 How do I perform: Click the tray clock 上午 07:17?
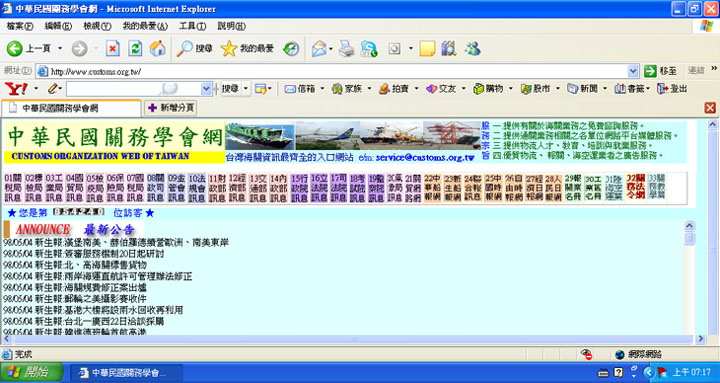click(691, 372)
